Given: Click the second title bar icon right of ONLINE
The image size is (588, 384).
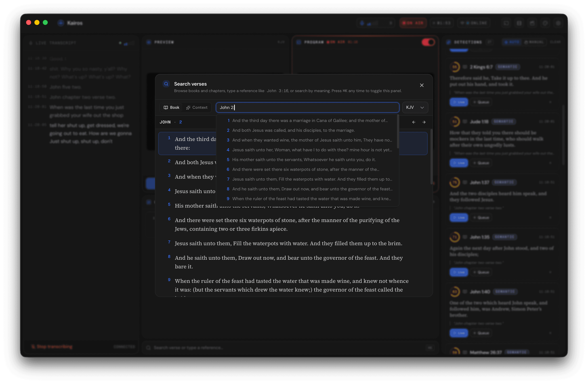Looking at the screenshot, I should (519, 23).
